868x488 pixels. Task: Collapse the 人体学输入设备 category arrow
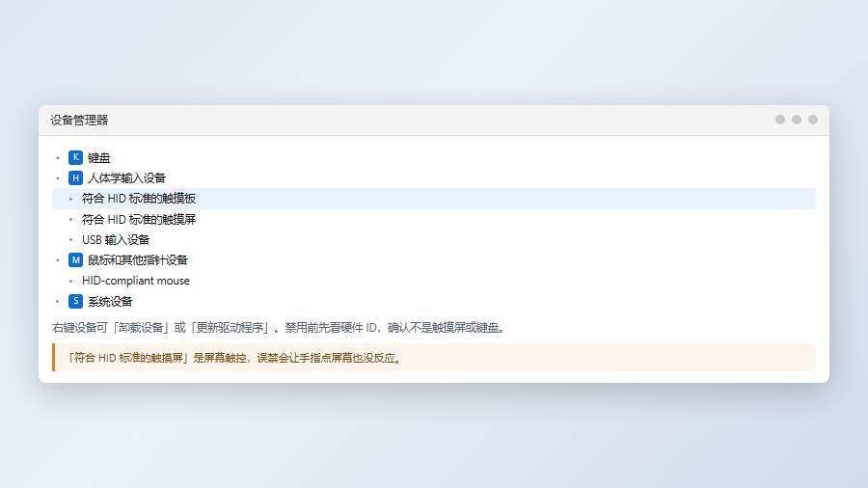58,178
